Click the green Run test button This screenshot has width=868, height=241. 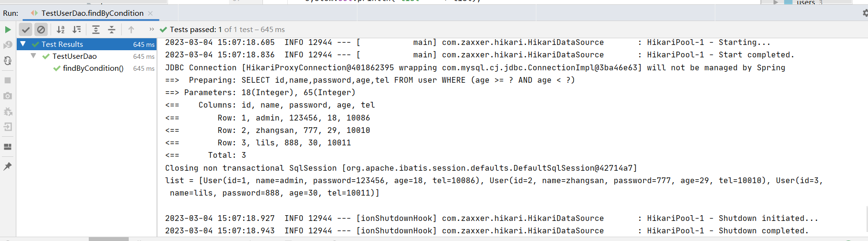[x=8, y=30]
